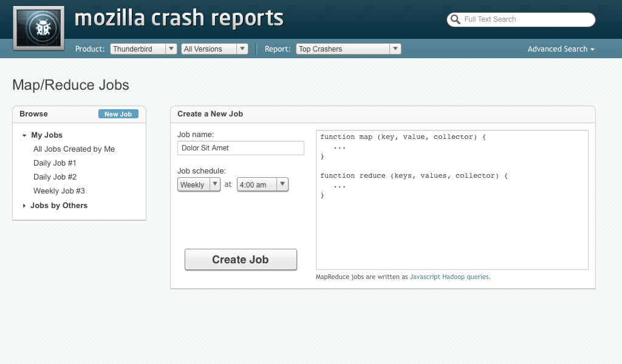
Task: Click the Mozilla crash reports bug logo
Action: coord(38,28)
